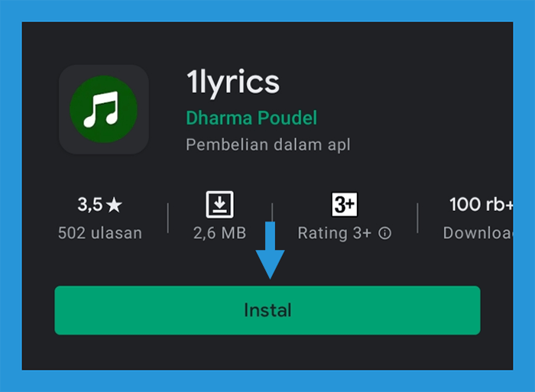The height and width of the screenshot is (392, 535).
Task: Click the info icon next to Rating 3+
Action: 385,234
